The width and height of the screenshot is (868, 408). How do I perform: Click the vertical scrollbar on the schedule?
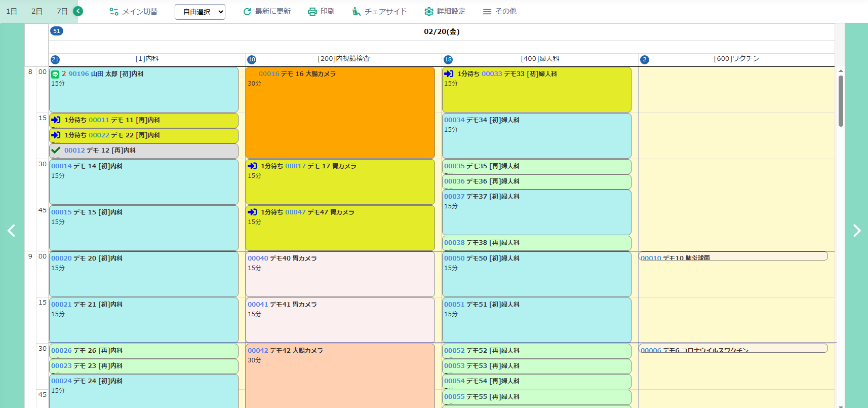pos(841,101)
